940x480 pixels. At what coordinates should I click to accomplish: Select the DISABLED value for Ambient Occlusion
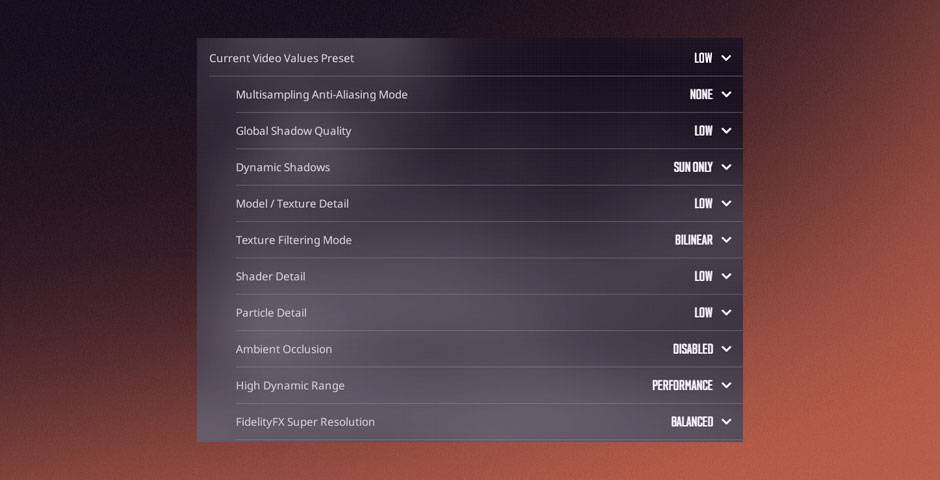(693, 349)
